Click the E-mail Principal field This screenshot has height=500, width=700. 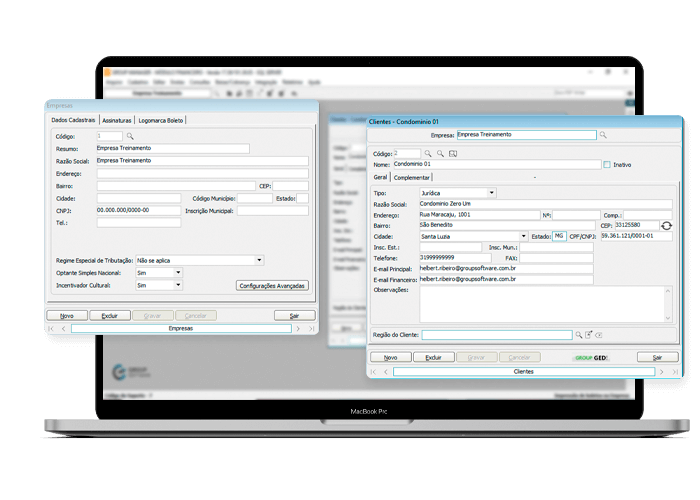[506, 269]
